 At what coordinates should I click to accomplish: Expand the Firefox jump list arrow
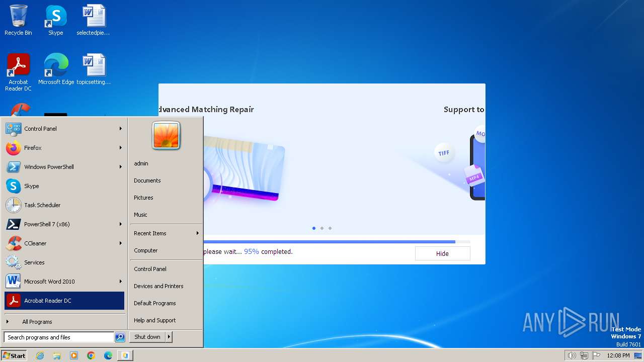(x=121, y=148)
